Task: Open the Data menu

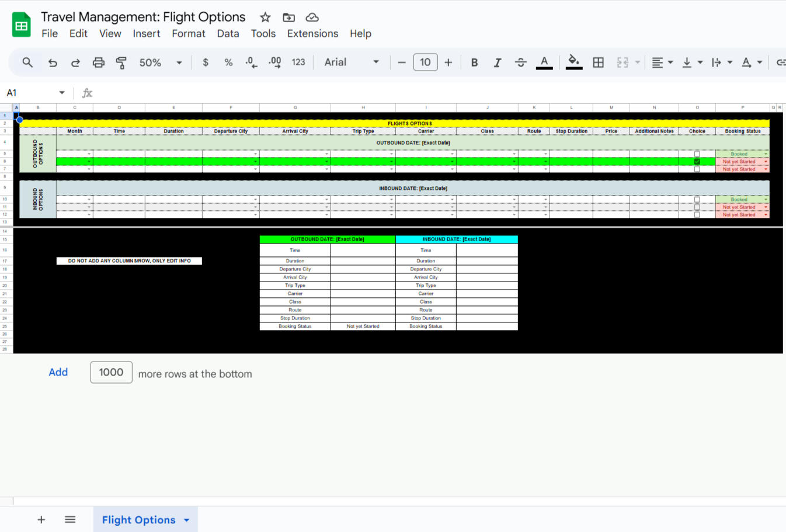Action: 228,33
